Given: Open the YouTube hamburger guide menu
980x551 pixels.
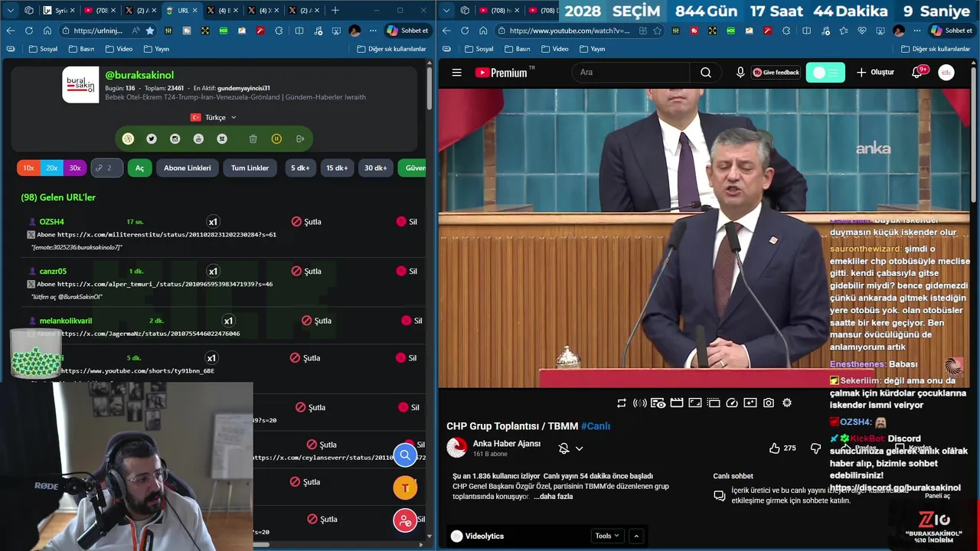Looking at the screenshot, I should (456, 73).
